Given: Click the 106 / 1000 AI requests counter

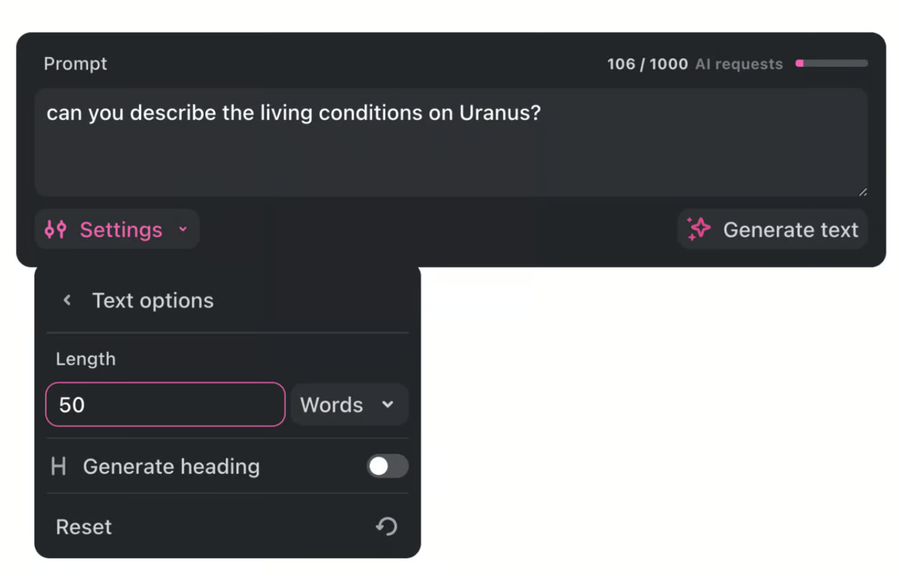Looking at the screenshot, I should click(695, 64).
